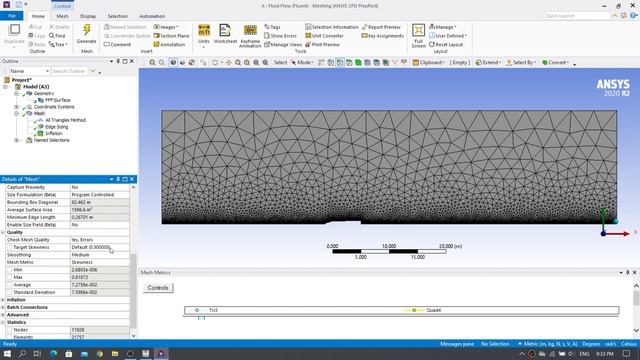Switch to the Mesh ribbon tab

click(62, 16)
